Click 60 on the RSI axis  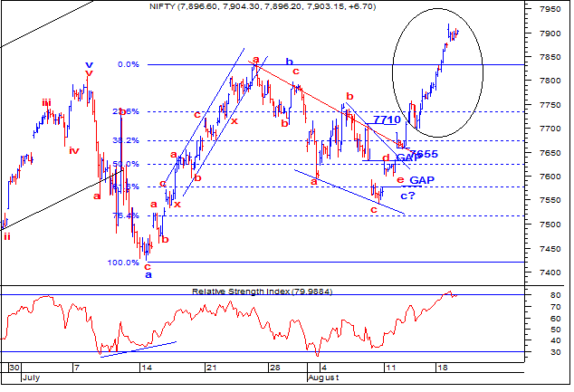tap(556, 319)
